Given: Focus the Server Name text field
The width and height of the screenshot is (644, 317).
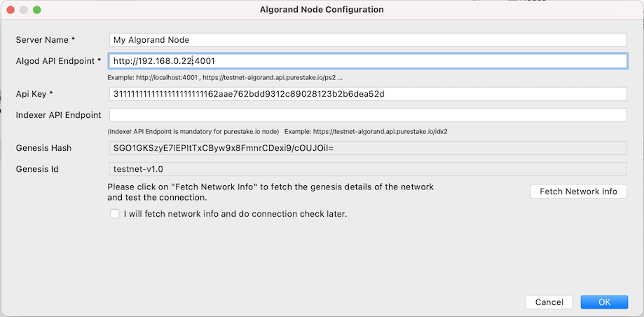Looking at the screenshot, I should [x=367, y=40].
